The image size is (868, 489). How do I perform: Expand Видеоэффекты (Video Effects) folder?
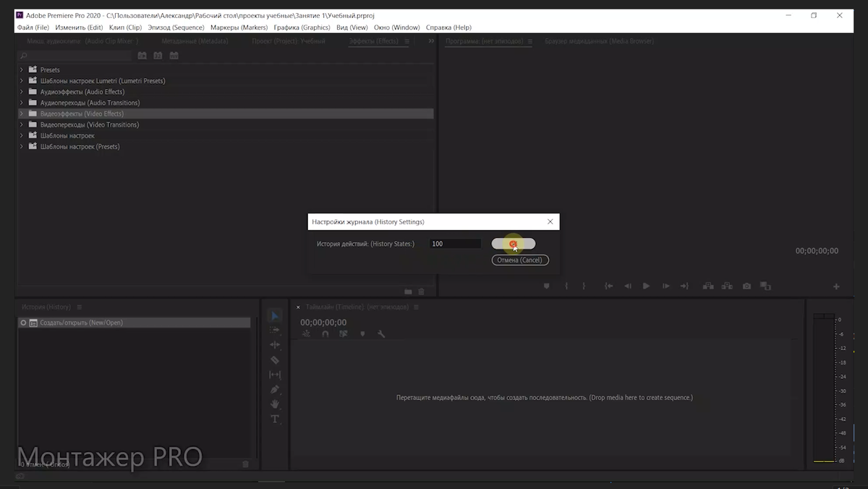click(x=22, y=114)
